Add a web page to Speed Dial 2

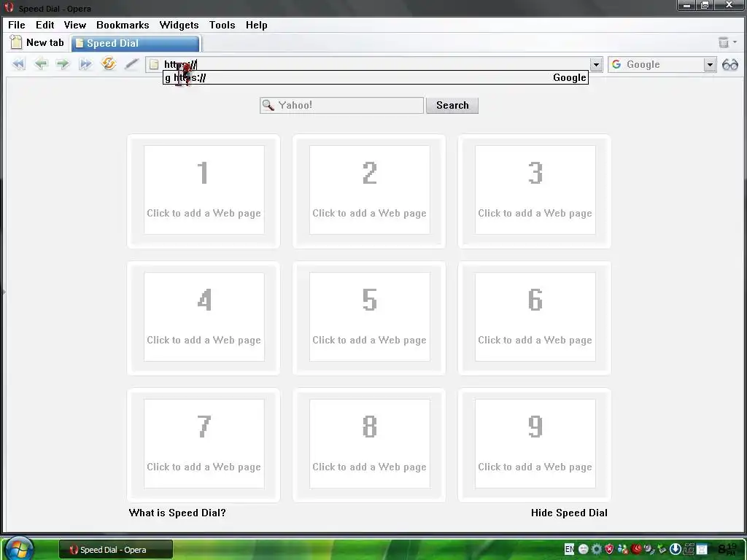[369, 190]
